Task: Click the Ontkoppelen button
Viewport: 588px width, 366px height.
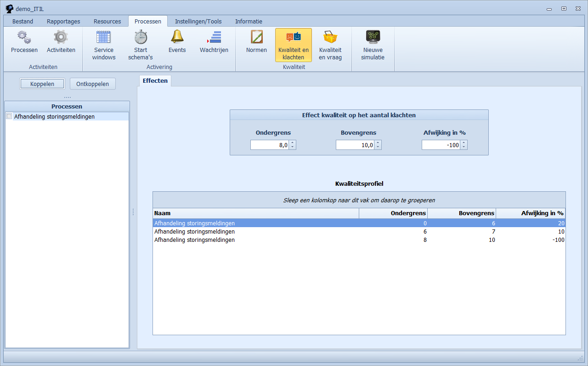Action: 93,84
